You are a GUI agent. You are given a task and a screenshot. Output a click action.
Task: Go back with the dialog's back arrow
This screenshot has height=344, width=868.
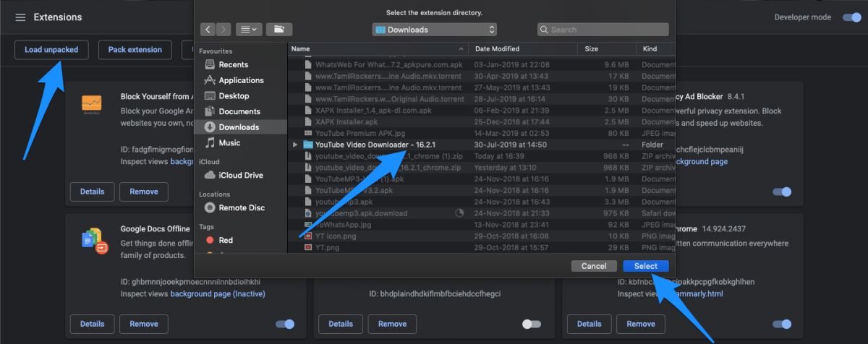[x=209, y=30]
